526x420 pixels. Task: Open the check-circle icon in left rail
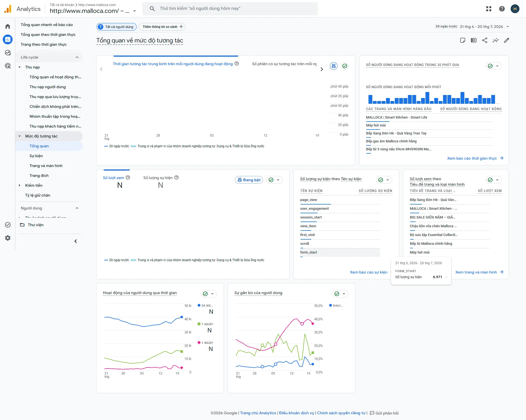(x=8, y=225)
